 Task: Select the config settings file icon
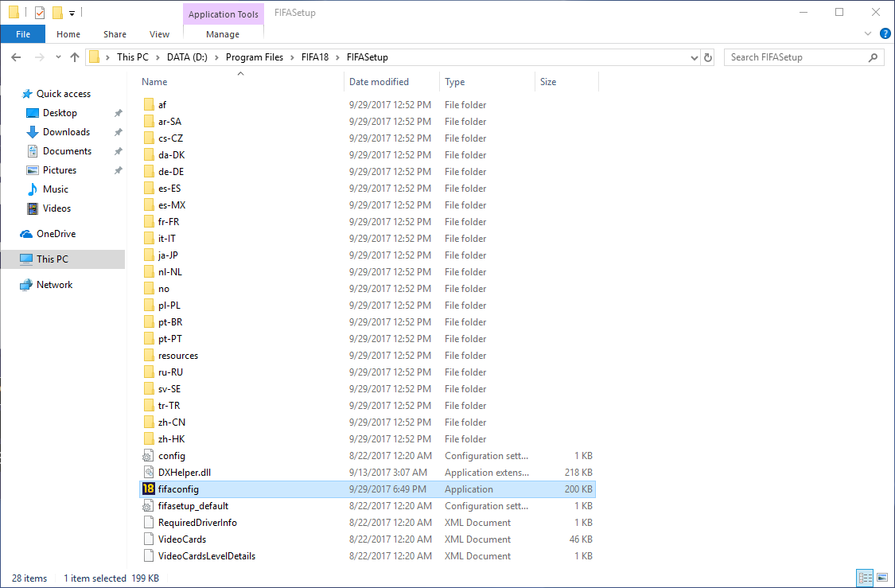tap(149, 456)
